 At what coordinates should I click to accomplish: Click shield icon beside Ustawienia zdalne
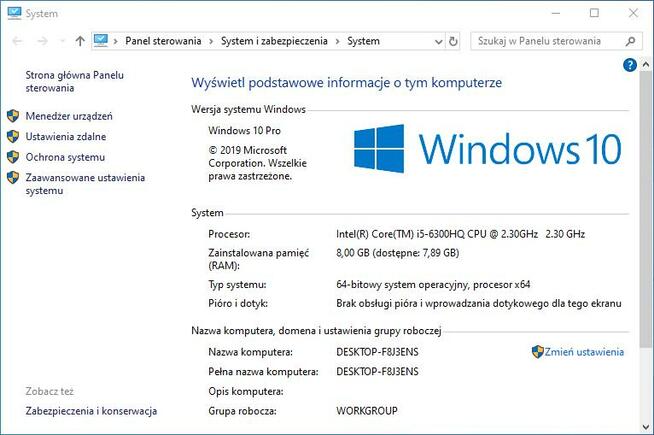tap(13, 136)
